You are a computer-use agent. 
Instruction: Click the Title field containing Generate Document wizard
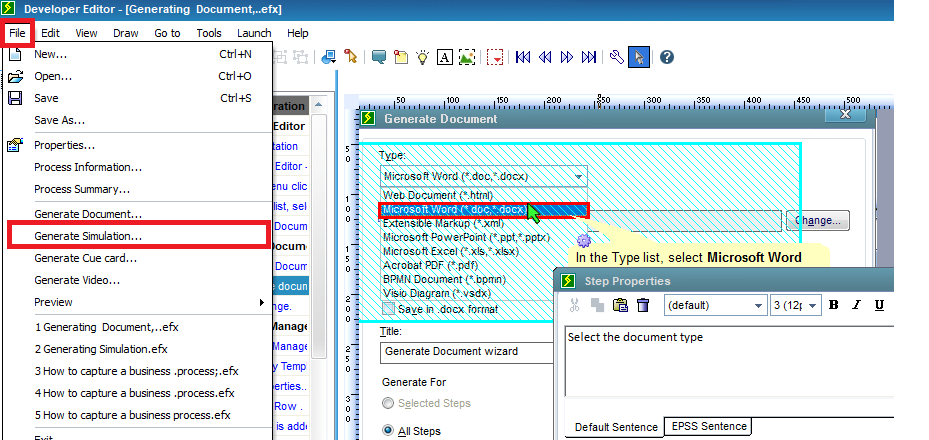pos(467,352)
